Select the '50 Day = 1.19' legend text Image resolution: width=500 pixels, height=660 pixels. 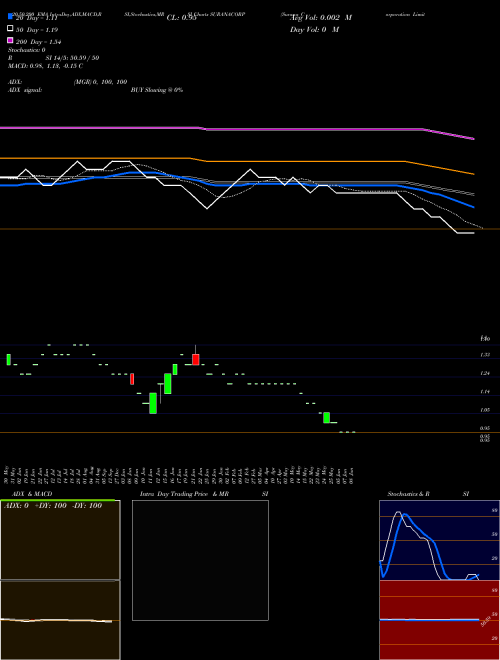tap(37, 30)
